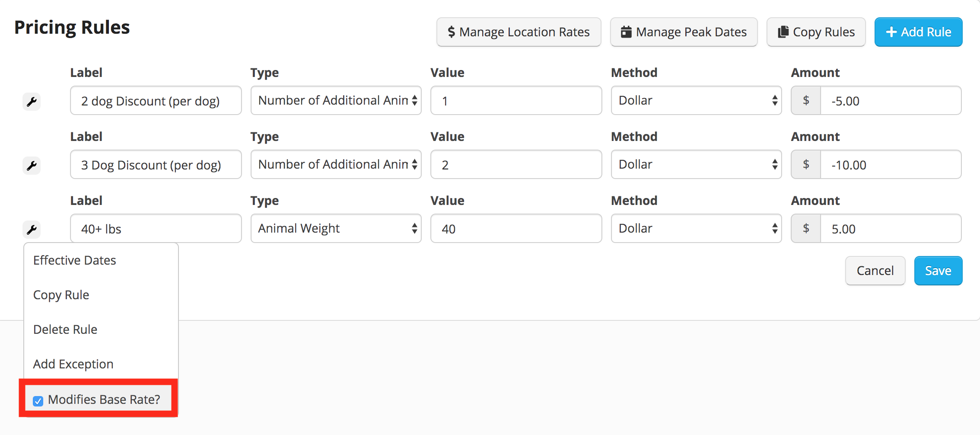Click the calendar icon on Manage Peak Dates
Screen dimensions: 980x435
click(625, 32)
